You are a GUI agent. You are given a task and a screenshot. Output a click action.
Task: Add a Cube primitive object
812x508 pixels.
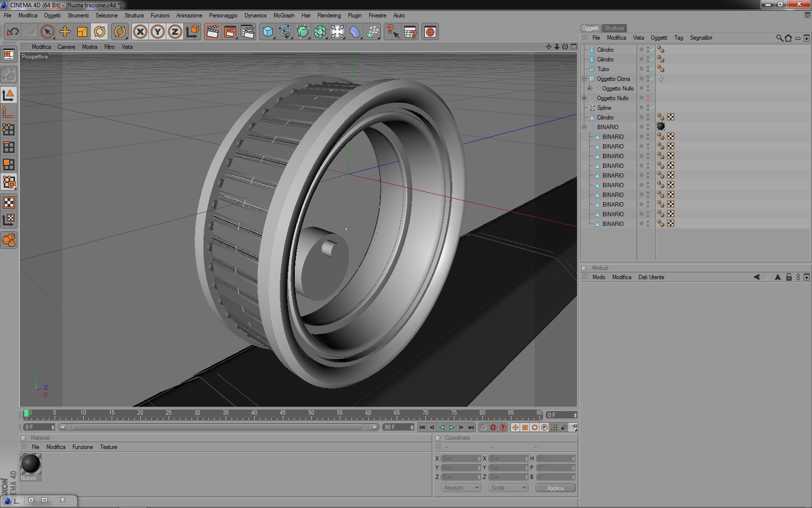(268, 32)
